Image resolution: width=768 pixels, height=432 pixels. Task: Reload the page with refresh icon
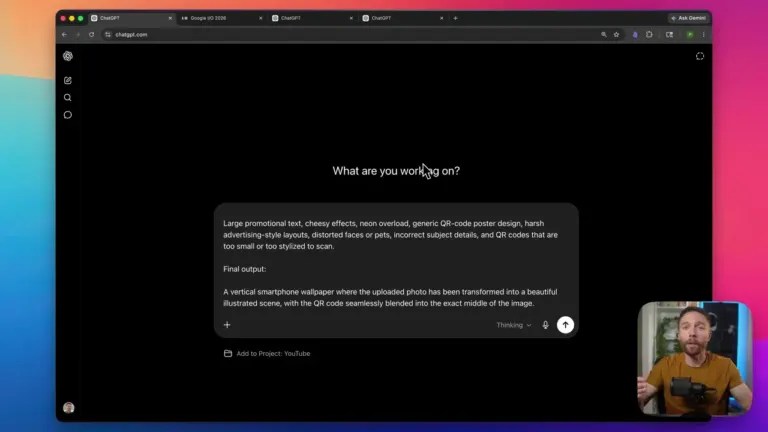pyautogui.click(x=91, y=35)
